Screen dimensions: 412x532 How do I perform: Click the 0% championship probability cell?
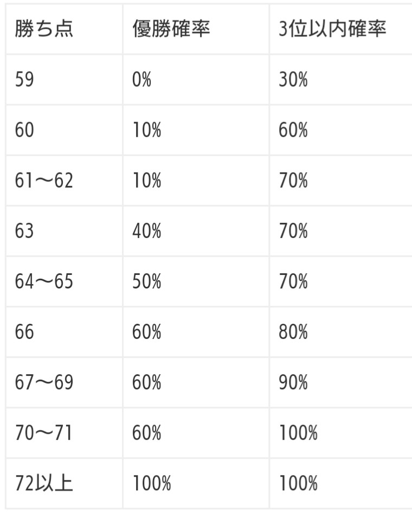[x=141, y=80]
